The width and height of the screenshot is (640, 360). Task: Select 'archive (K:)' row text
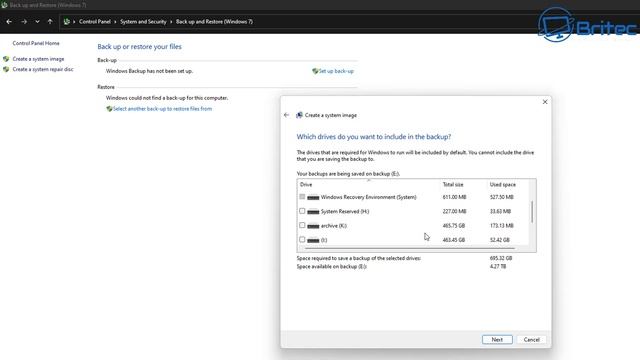coord(334,226)
